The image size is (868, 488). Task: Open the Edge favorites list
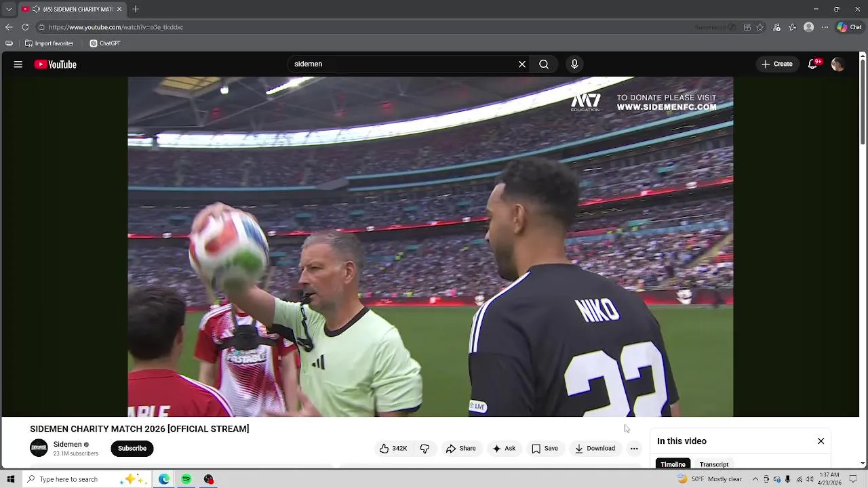792,27
